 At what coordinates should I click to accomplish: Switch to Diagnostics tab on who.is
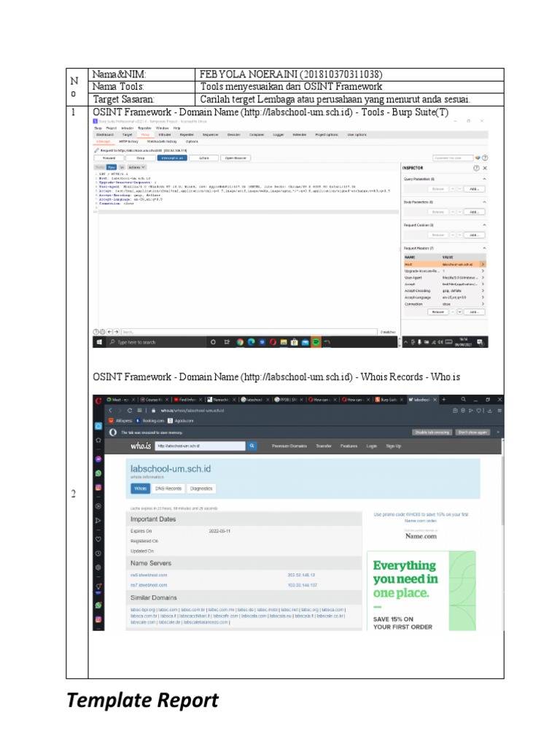(201, 488)
